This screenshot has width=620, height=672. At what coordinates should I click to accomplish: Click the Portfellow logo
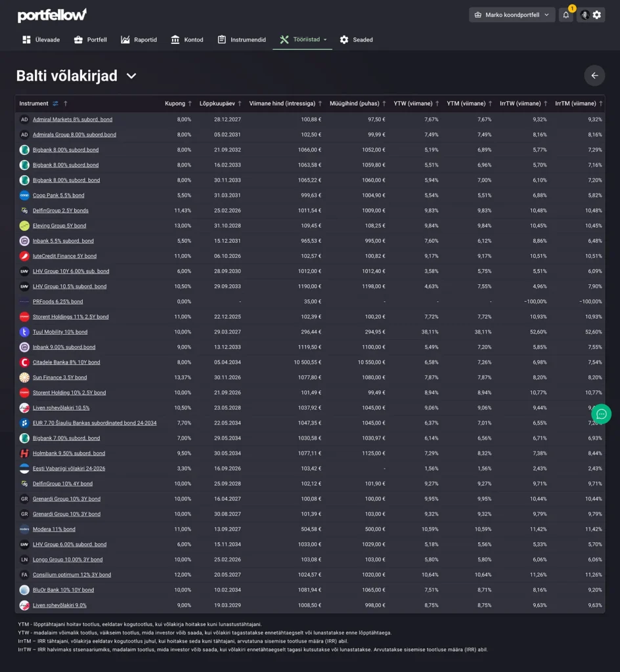tap(52, 15)
